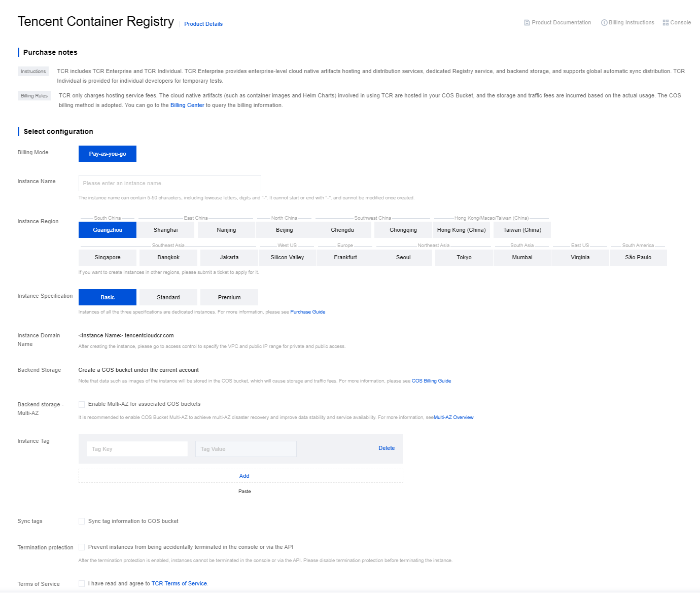Choose Mumbai region
This screenshot has height=593, width=700.
point(522,257)
